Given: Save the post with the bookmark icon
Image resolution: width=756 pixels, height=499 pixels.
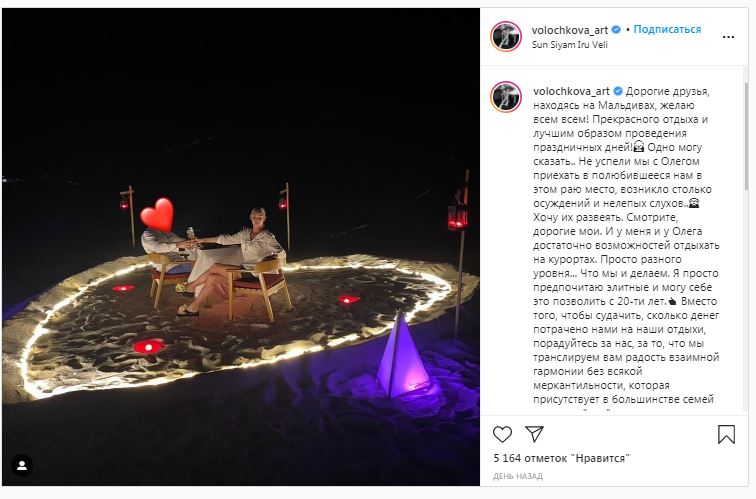Looking at the screenshot, I should (726, 434).
